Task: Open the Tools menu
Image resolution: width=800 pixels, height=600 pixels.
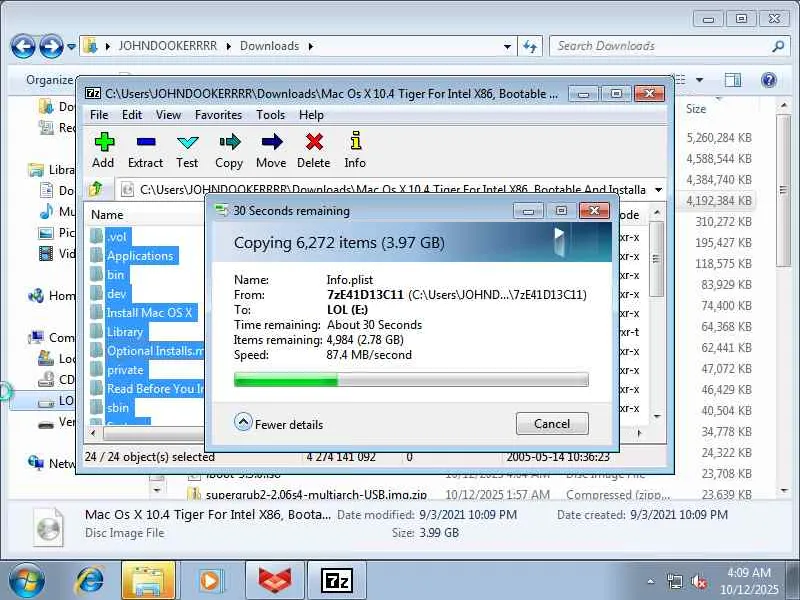Action: (x=270, y=115)
